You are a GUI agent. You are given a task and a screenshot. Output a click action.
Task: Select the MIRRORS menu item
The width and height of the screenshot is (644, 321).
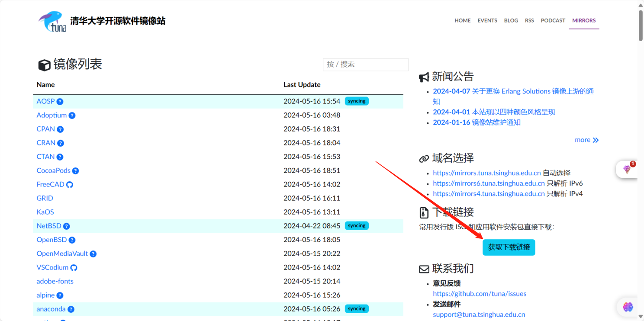click(x=584, y=20)
